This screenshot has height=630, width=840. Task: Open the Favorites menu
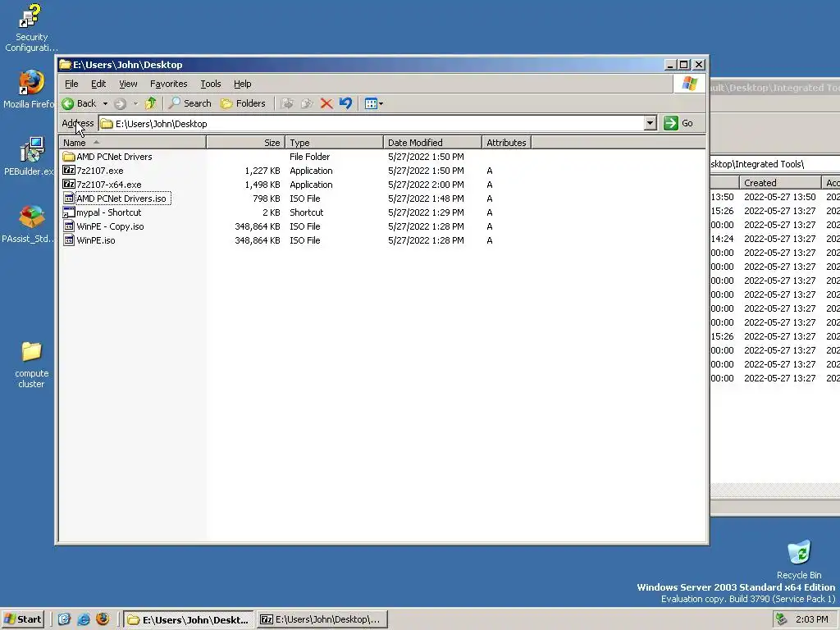point(169,84)
